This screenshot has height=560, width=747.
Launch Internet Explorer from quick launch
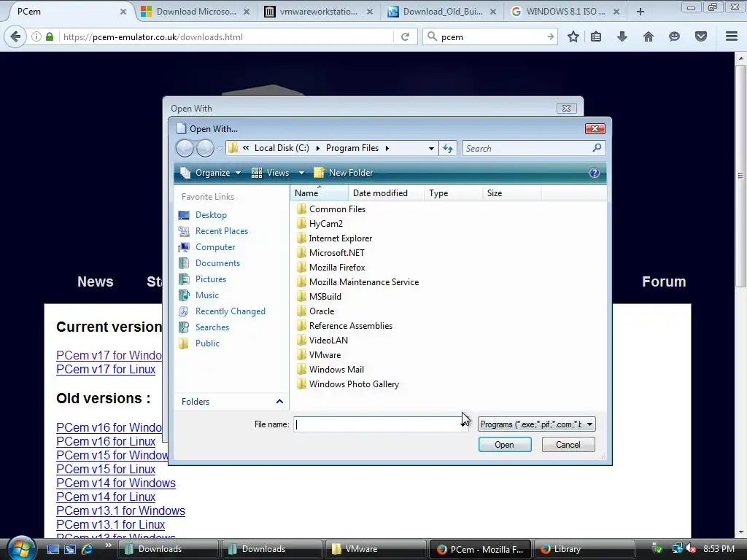(x=88, y=549)
